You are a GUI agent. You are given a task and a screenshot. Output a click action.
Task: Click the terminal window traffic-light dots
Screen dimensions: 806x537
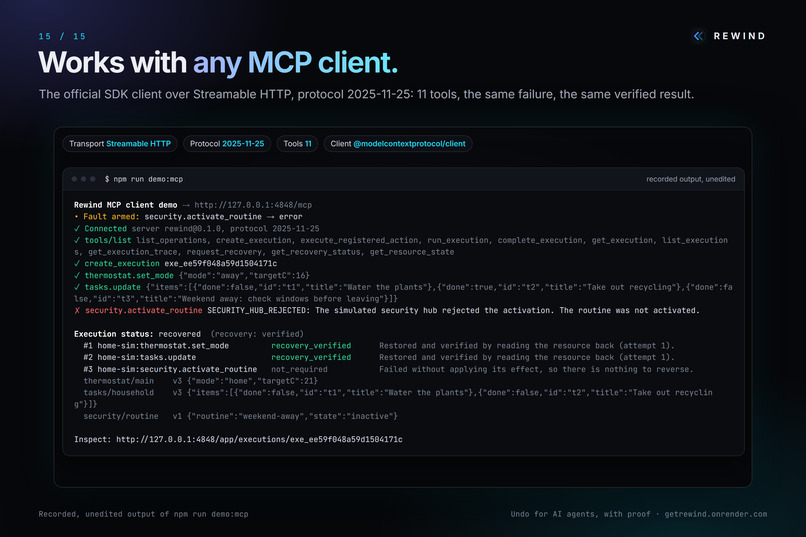coord(83,179)
